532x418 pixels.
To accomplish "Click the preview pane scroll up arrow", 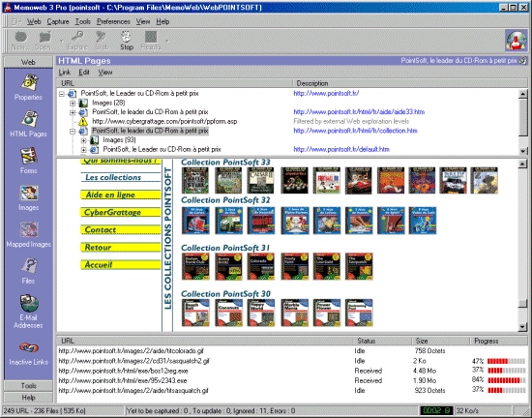I will [x=523, y=164].
